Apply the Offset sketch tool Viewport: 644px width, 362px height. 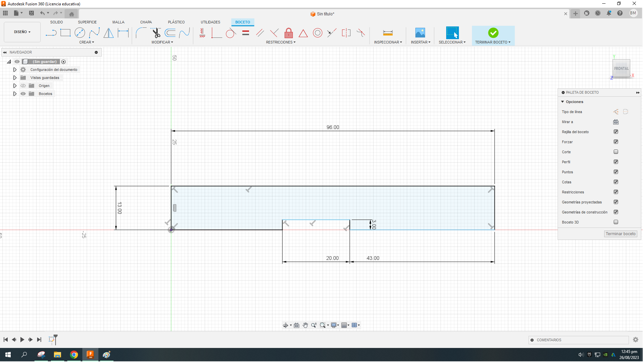click(170, 33)
